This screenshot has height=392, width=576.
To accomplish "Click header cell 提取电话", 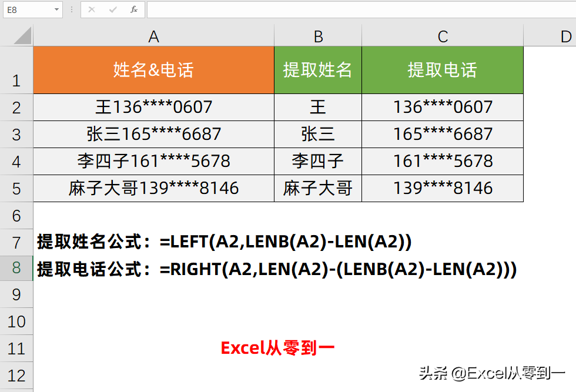I will [x=443, y=70].
